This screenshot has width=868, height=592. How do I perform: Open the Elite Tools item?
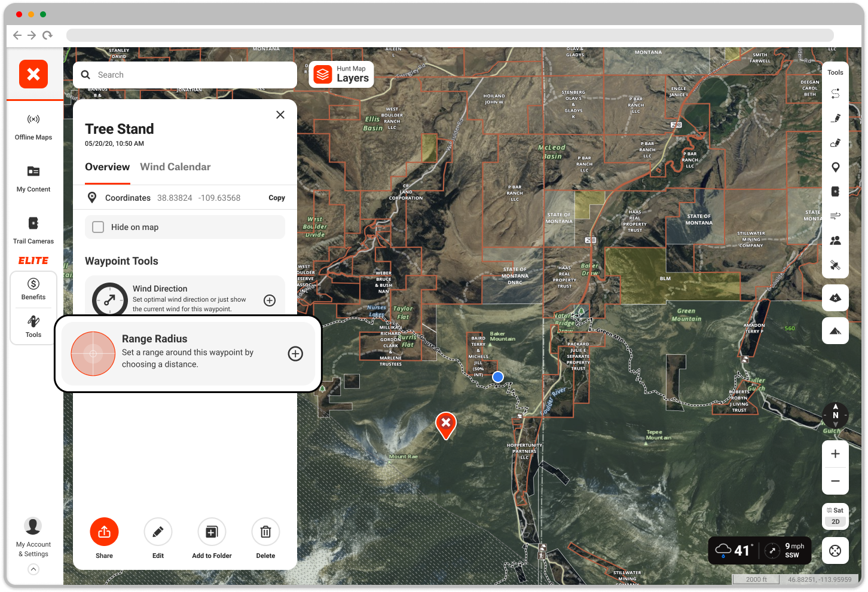(x=33, y=327)
